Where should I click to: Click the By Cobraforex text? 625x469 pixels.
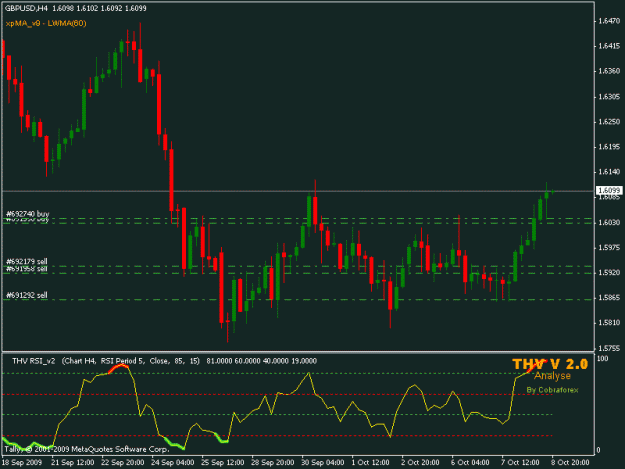[x=552, y=390]
